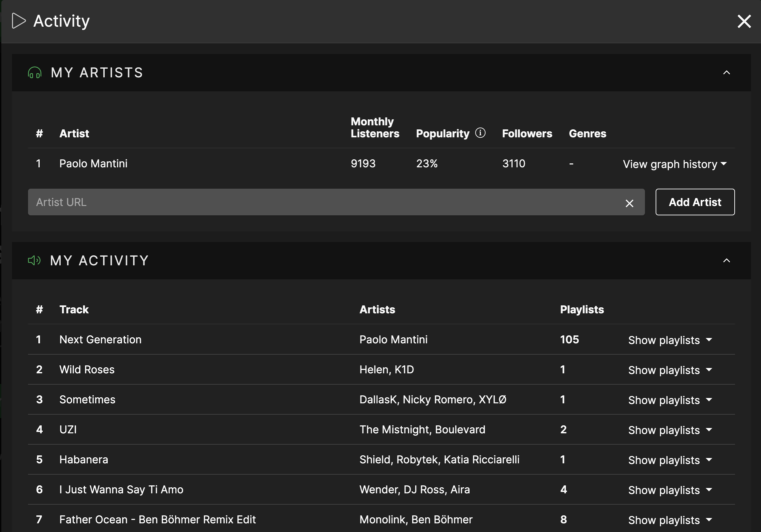Click the My Activity section title
Viewport: 761px width, 532px height.
click(x=99, y=261)
